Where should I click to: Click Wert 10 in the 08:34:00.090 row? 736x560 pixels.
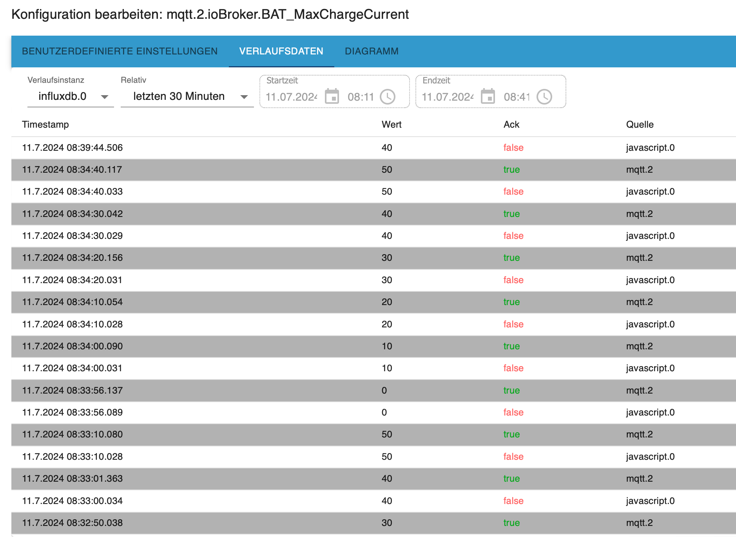[x=387, y=346]
